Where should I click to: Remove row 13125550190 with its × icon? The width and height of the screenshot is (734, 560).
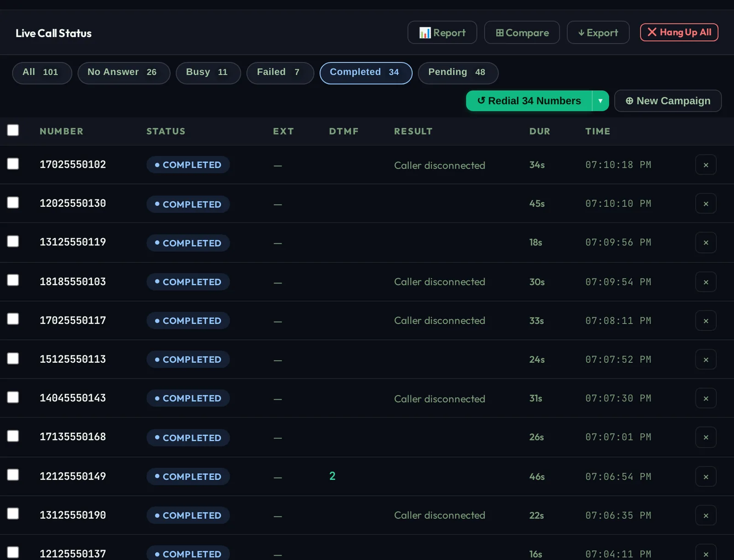coord(706,516)
